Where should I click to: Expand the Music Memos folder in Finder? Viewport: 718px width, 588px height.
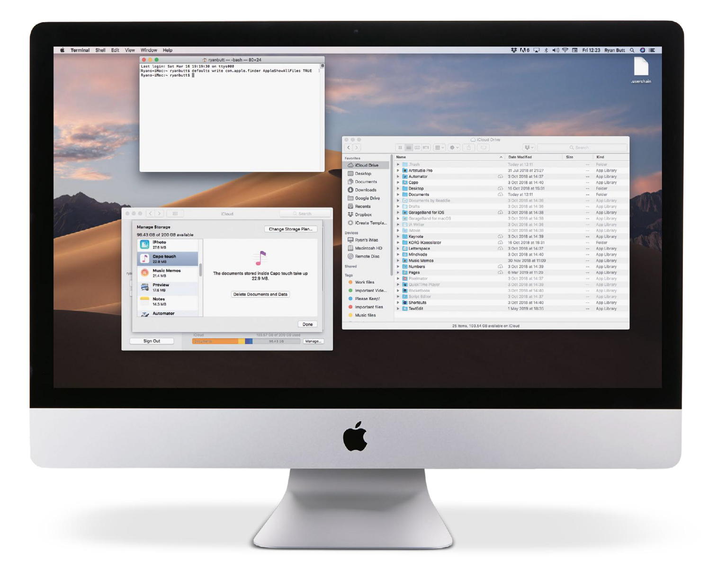tap(398, 260)
